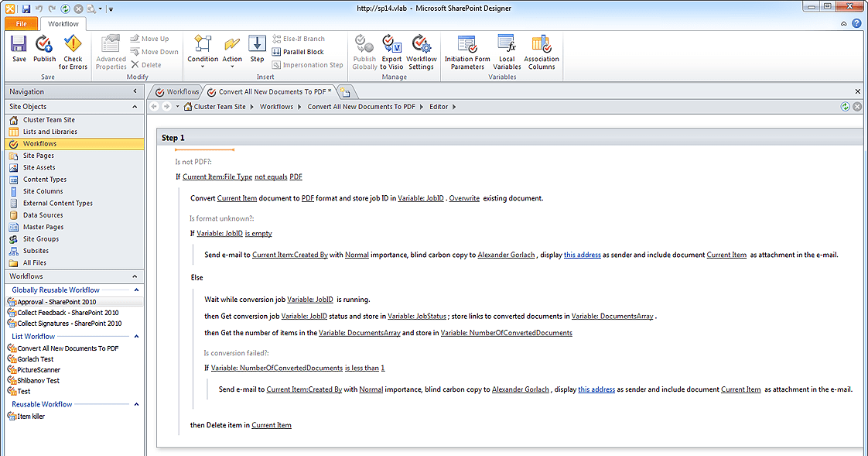
Task: Open Association Columns
Action: click(542, 53)
